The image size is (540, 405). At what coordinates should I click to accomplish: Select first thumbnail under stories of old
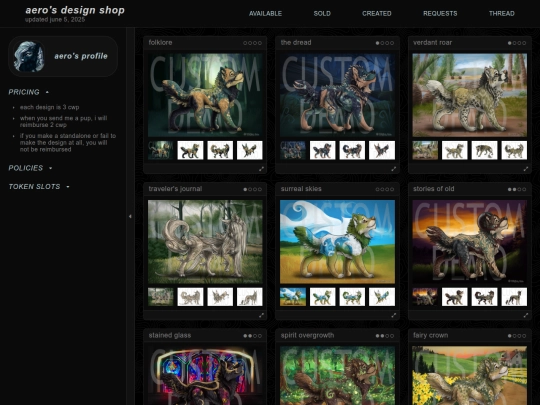point(425,297)
